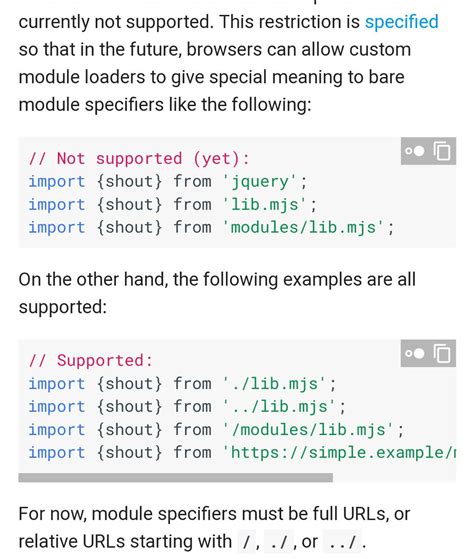474x559 pixels.
Task: Toggle theme on the "Supported" code block
Action: (x=415, y=353)
